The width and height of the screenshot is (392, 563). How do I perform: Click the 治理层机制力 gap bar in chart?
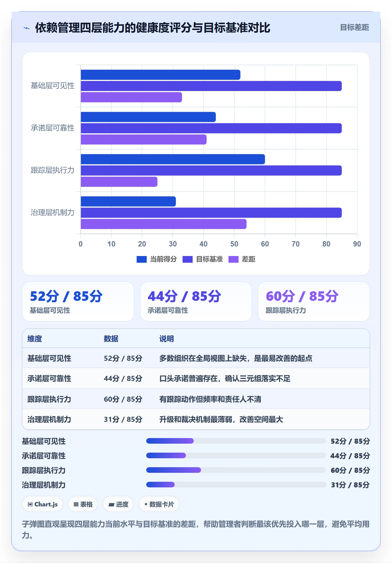[164, 224]
